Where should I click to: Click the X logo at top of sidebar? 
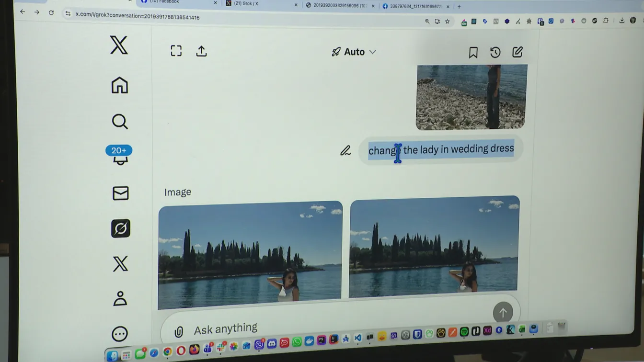(119, 45)
